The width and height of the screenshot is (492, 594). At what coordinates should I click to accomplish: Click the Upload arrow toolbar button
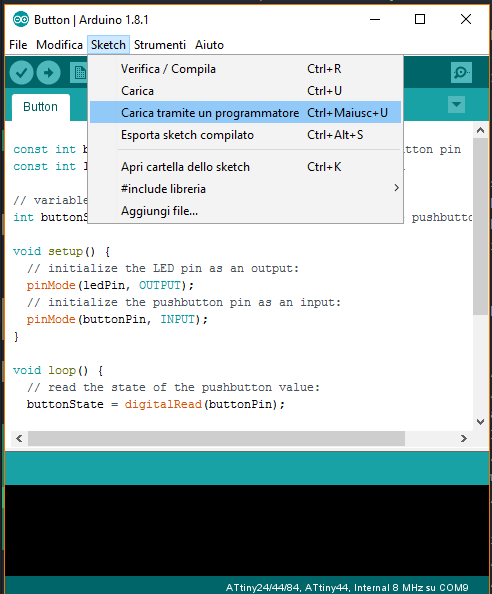(48, 72)
